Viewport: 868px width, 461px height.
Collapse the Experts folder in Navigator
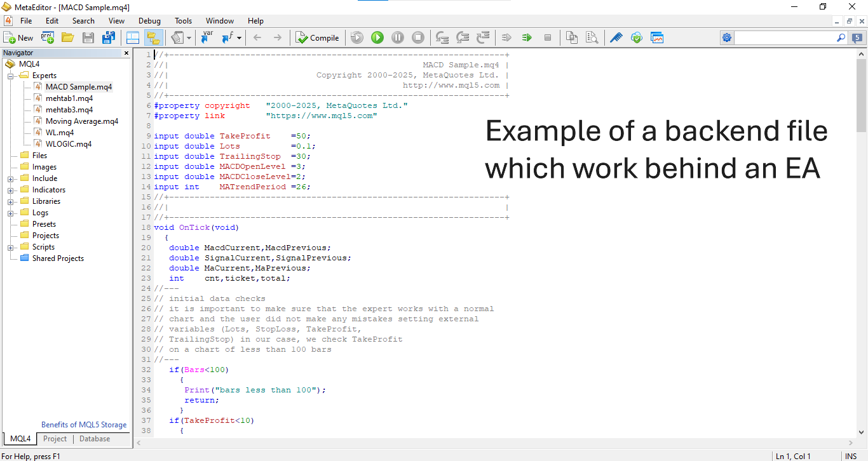(x=11, y=76)
